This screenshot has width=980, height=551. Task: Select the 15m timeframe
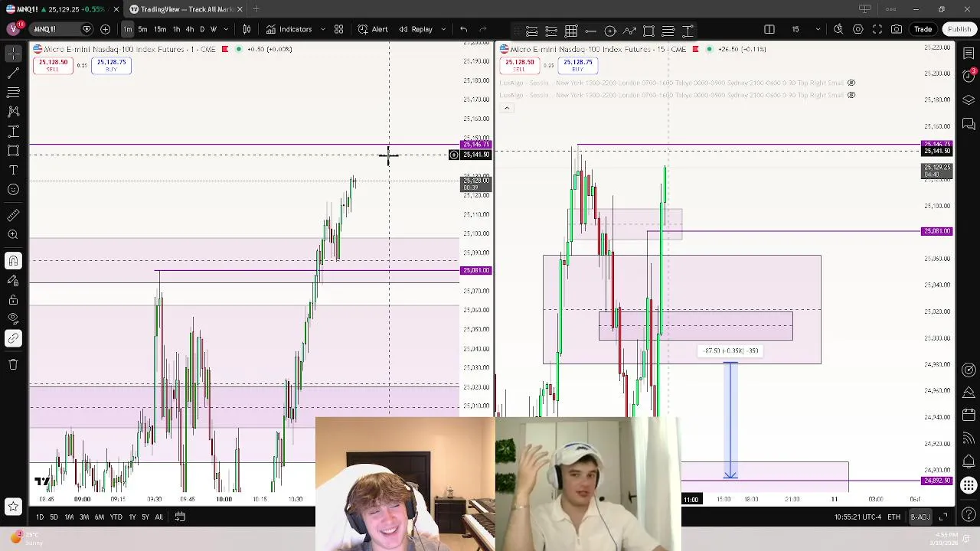tap(160, 29)
